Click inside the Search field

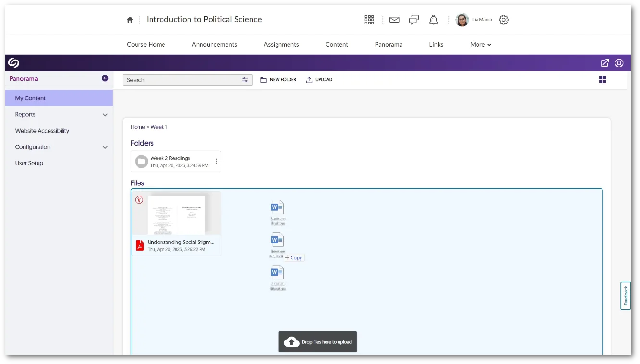point(180,80)
